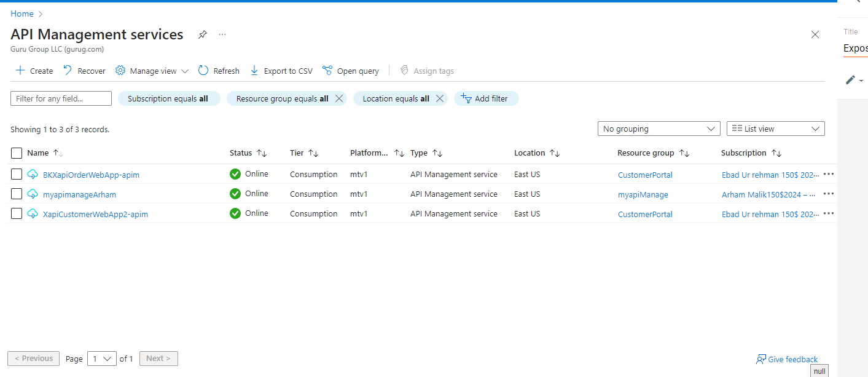Go to Home breadcrumb
The width and height of the screenshot is (868, 377).
22,14
